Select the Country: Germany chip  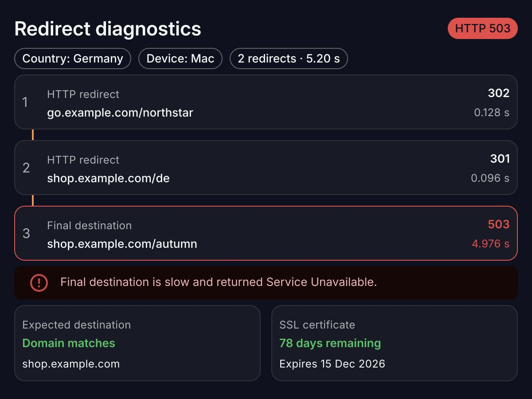click(73, 59)
